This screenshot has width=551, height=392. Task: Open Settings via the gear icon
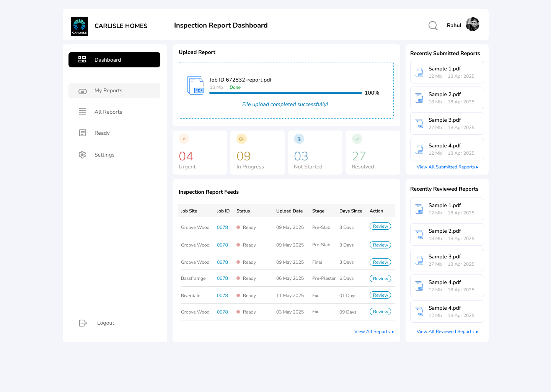click(82, 155)
